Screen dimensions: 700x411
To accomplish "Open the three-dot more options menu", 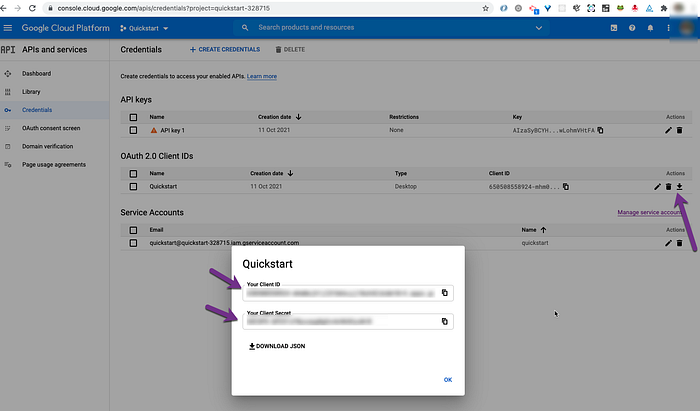I will coord(668,28).
